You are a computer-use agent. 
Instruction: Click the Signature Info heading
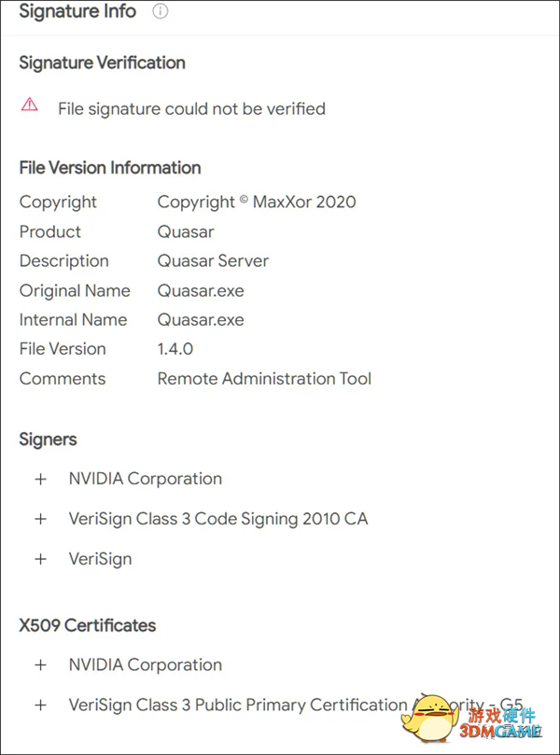77,11
